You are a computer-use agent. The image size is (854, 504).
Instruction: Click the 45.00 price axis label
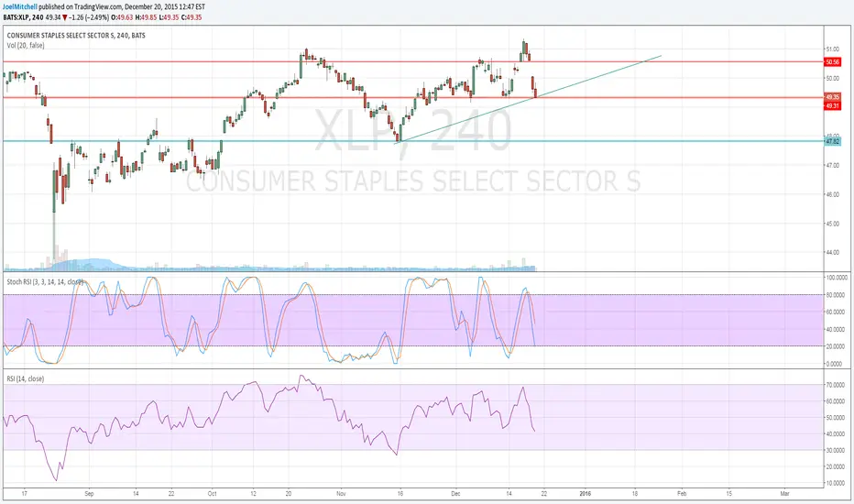832,224
